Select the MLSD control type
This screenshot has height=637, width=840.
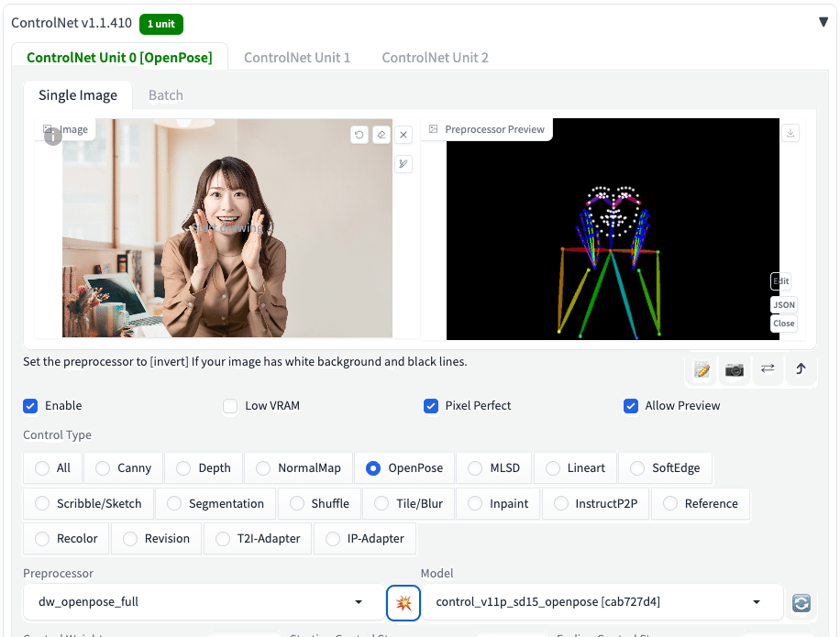tap(494, 468)
